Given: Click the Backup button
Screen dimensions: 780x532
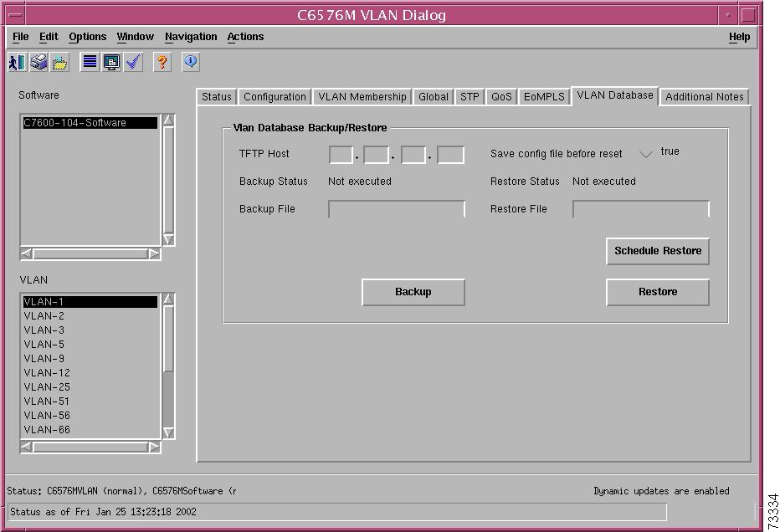Looking at the screenshot, I should click(413, 292).
